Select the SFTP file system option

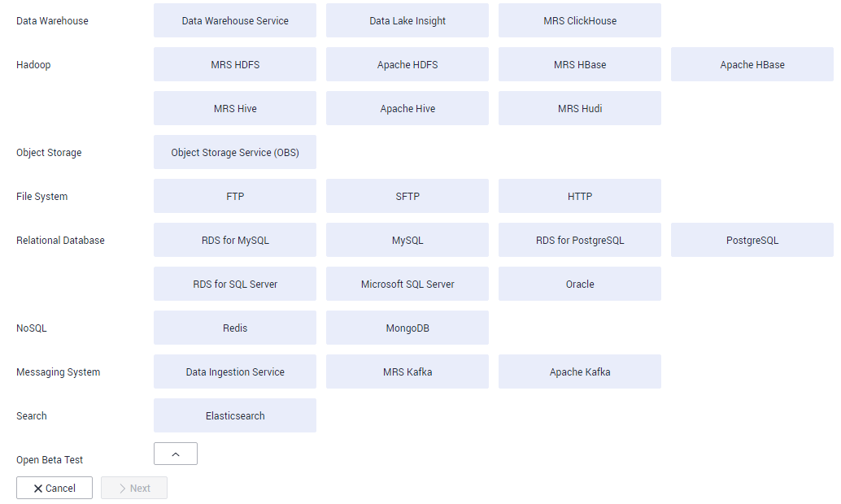(407, 197)
